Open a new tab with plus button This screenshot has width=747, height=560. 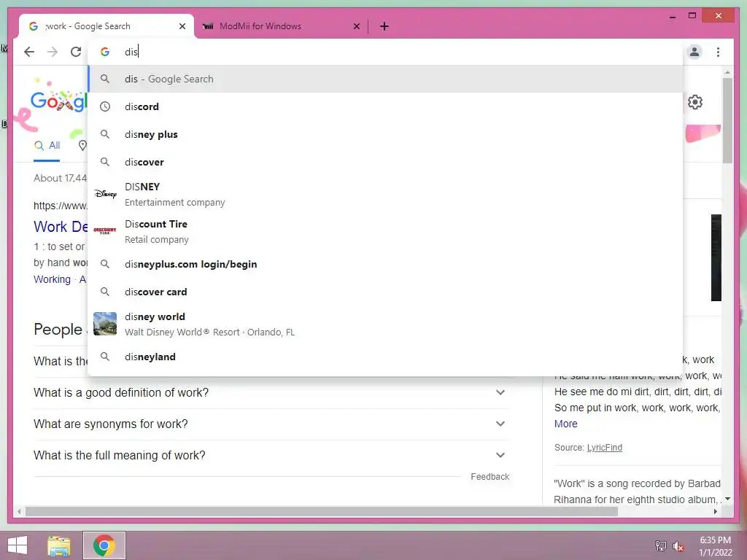(x=384, y=26)
